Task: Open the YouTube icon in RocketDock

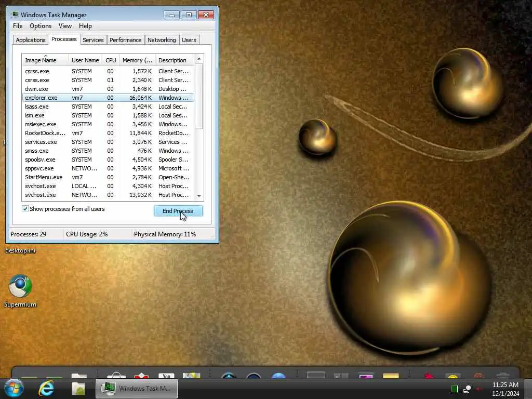Action: [166, 375]
